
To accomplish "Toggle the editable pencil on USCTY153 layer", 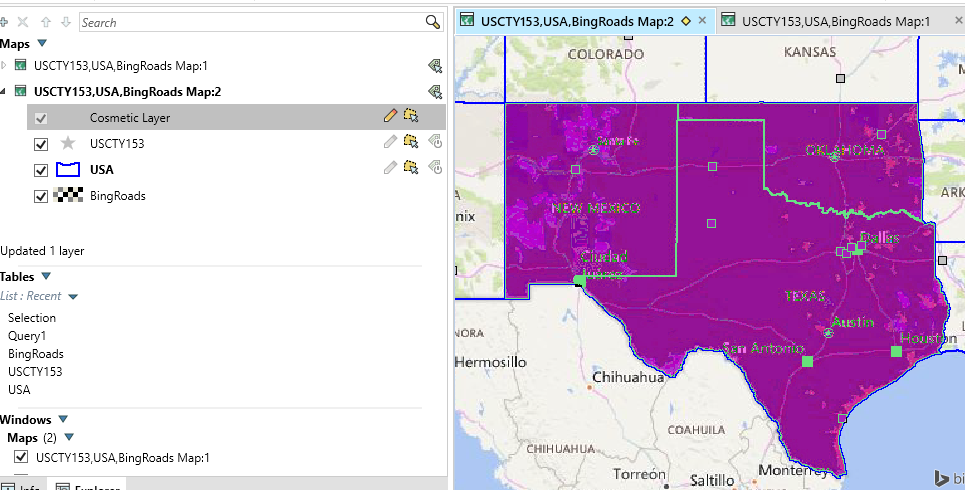I will (x=390, y=142).
